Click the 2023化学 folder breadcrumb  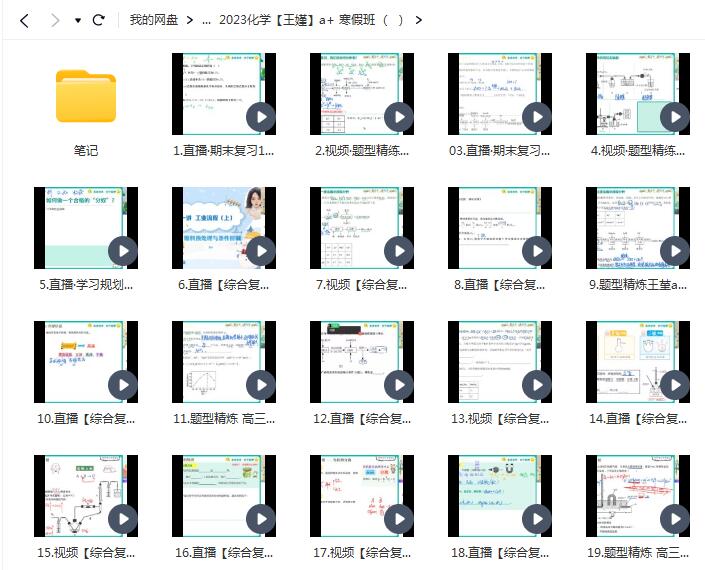310,20
